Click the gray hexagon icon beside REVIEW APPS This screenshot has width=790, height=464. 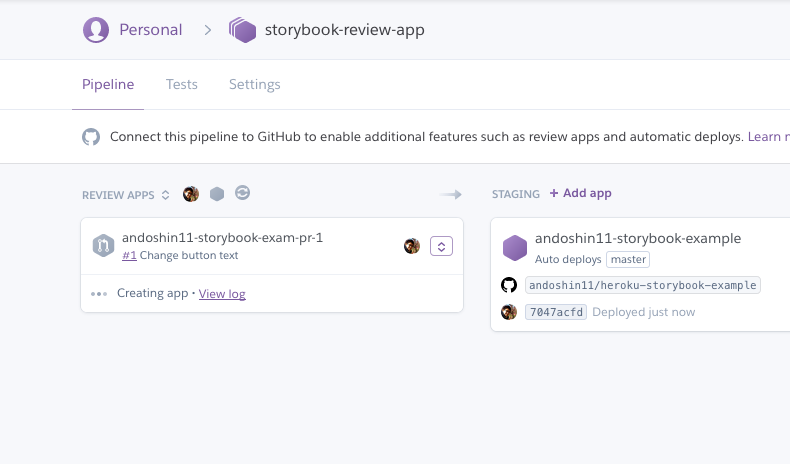[x=217, y=194]
